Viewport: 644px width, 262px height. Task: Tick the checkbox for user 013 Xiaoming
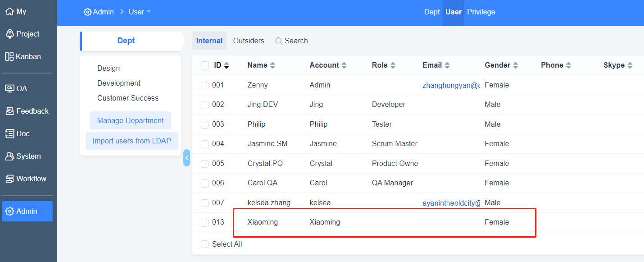tap(204, 222)
